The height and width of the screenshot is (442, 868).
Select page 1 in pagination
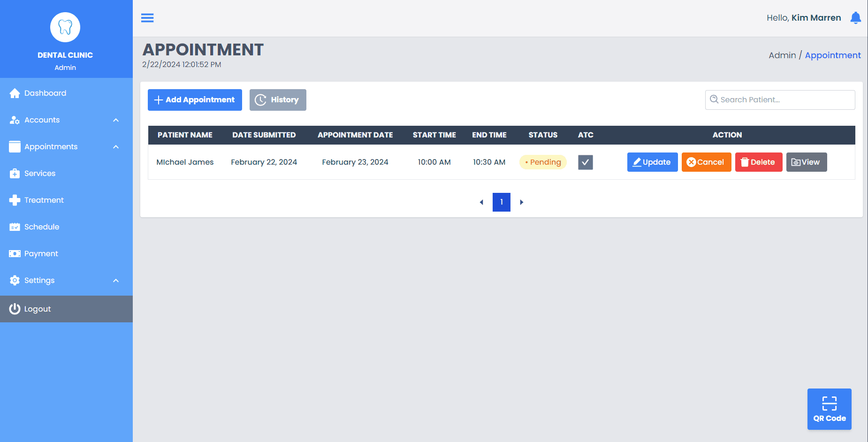pos(502,202)
